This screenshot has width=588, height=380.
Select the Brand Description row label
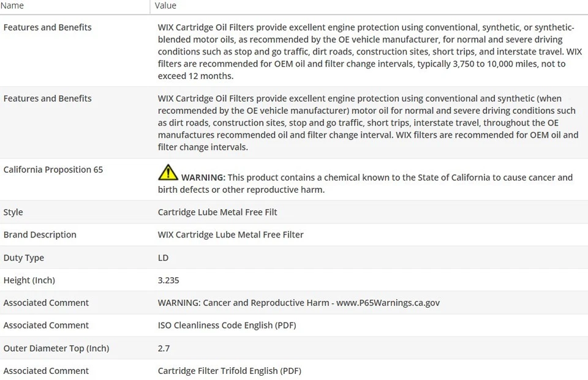click(x=40, y=235)
